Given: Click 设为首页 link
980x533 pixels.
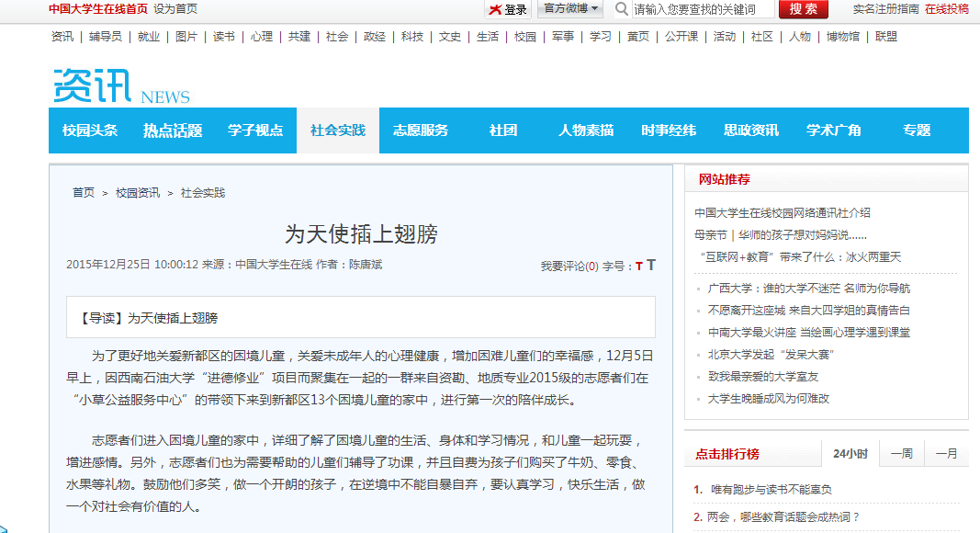Looking at the screenshot, I should 175,9.
